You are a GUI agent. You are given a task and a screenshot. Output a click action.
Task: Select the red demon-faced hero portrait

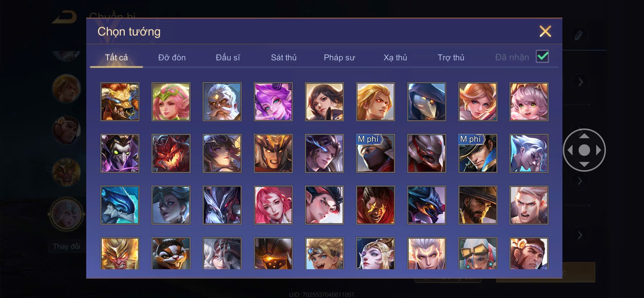(171, 153)
